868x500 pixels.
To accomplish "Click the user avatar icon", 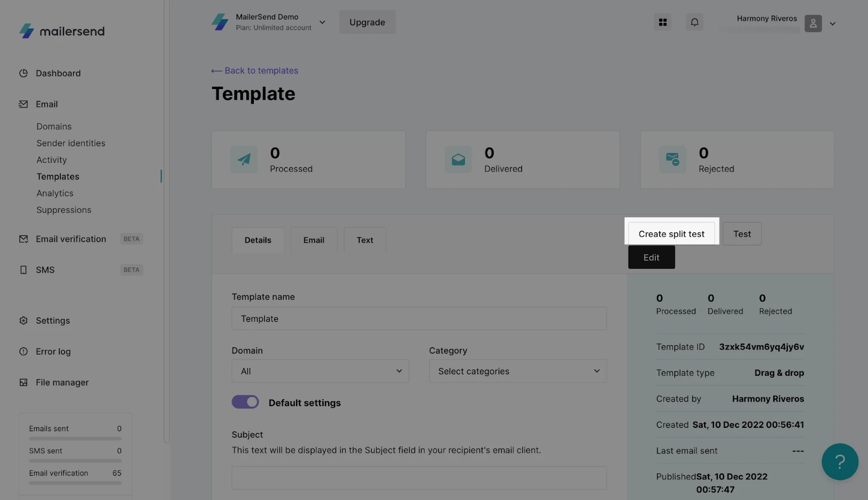I will [813, 23].
